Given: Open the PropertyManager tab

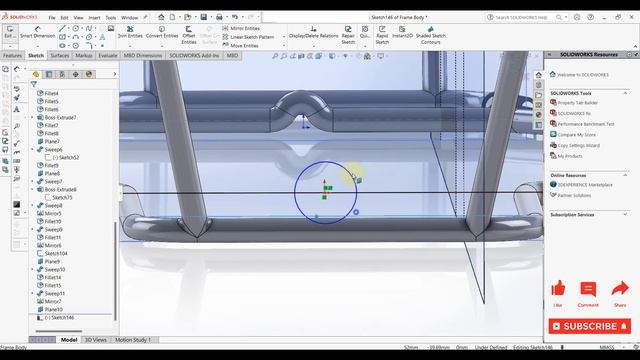Looking at the screenshot, I should click(49, 74).
